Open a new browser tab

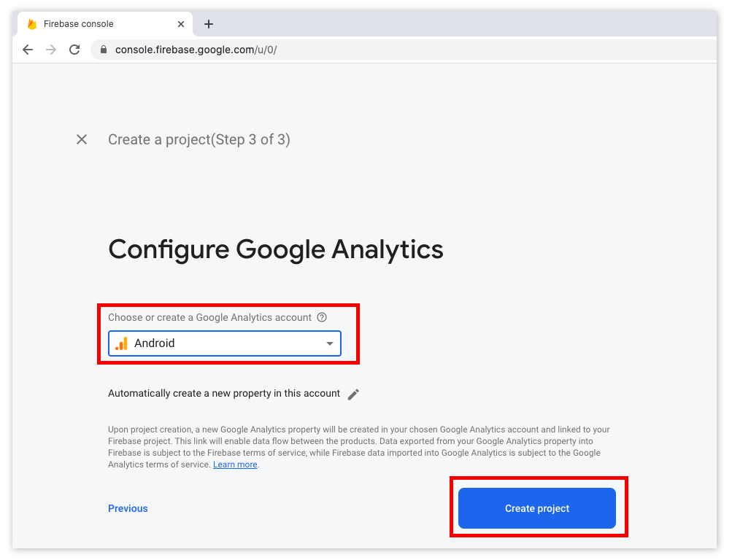click(x=209, y=24)
